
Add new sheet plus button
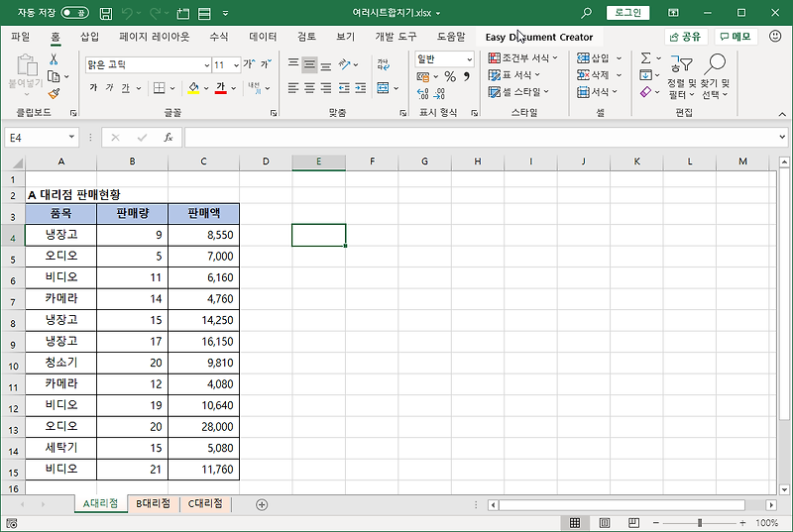pyautogui.click(x=262, y=504)
